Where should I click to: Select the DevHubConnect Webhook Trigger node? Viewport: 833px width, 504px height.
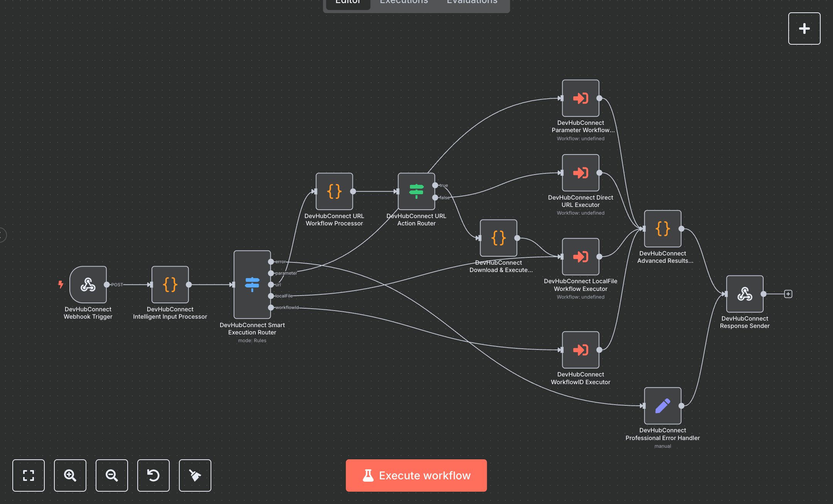click(x=88, y=285)
